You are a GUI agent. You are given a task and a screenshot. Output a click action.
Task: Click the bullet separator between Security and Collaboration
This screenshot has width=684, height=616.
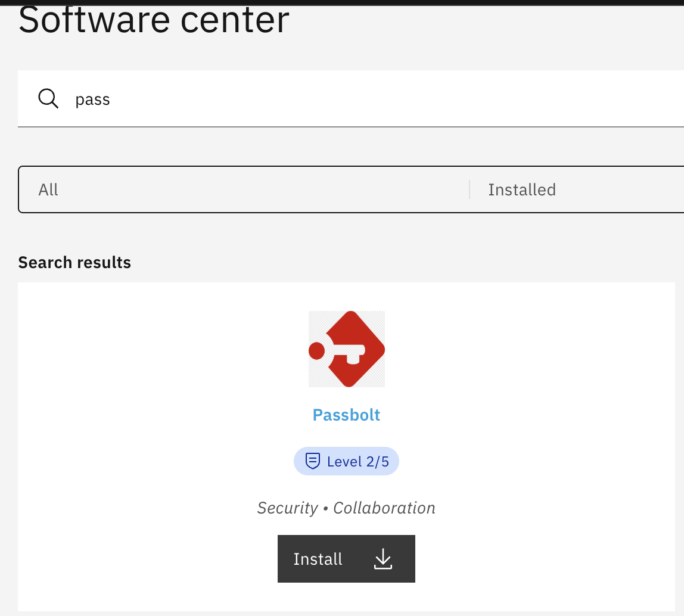point(325,508)
